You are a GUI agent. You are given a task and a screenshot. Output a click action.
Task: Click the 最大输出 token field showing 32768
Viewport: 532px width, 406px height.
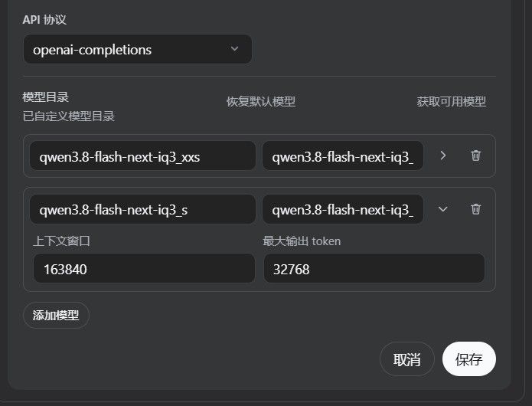(374, 268)
